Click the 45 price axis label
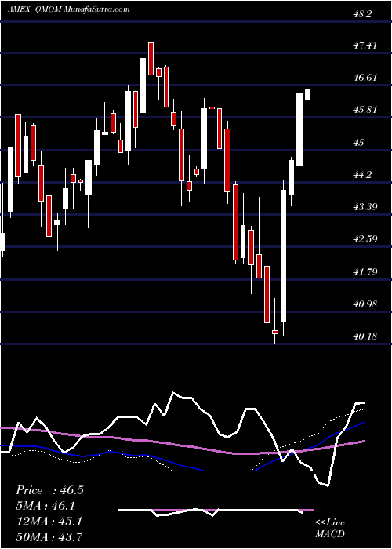392x549 pixels. click(x=359, y=143)
